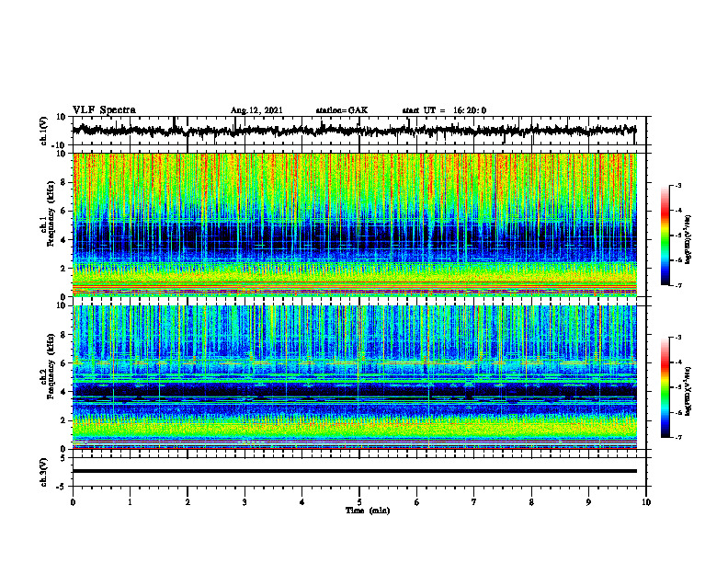
Task: Click the "5" tick on the ch.3(V) axis
Action: 63,458
